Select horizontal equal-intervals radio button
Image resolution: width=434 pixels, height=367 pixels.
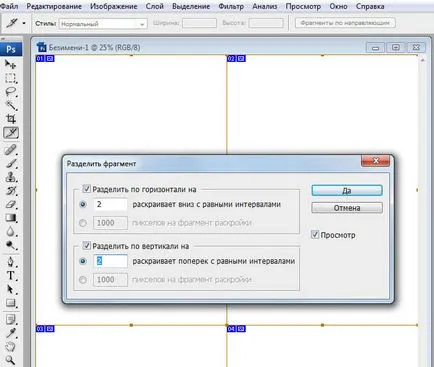tap(83, 204)
